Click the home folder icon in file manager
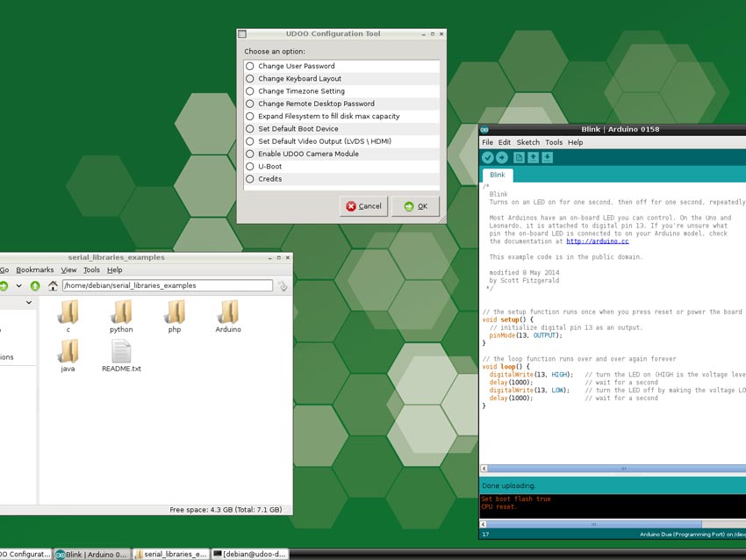The height and width of the screenshot is (560, 746). 53,285
